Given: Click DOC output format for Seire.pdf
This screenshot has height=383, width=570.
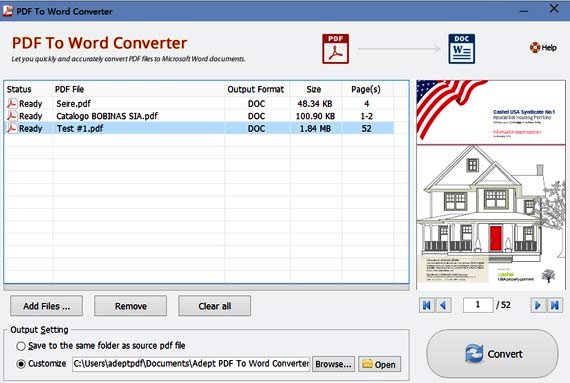Looking at the screenshot, I should (256, 104).
